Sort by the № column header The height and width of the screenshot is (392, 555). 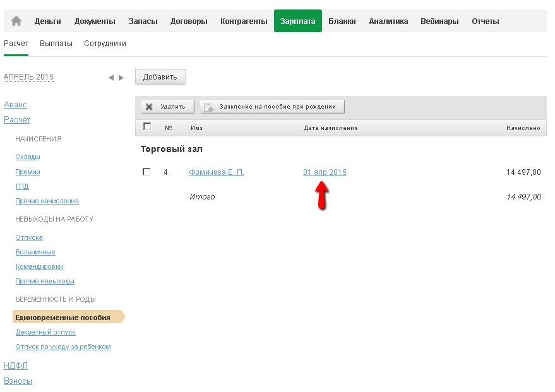[168, 128]
